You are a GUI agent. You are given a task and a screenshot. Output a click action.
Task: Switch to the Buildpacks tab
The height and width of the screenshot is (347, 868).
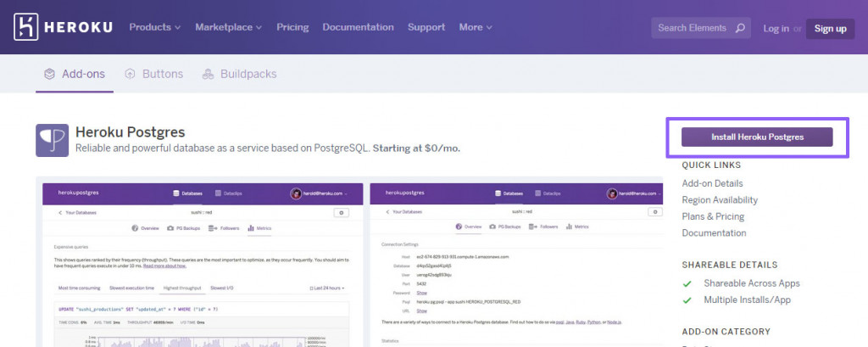click(x=240, y=74)
